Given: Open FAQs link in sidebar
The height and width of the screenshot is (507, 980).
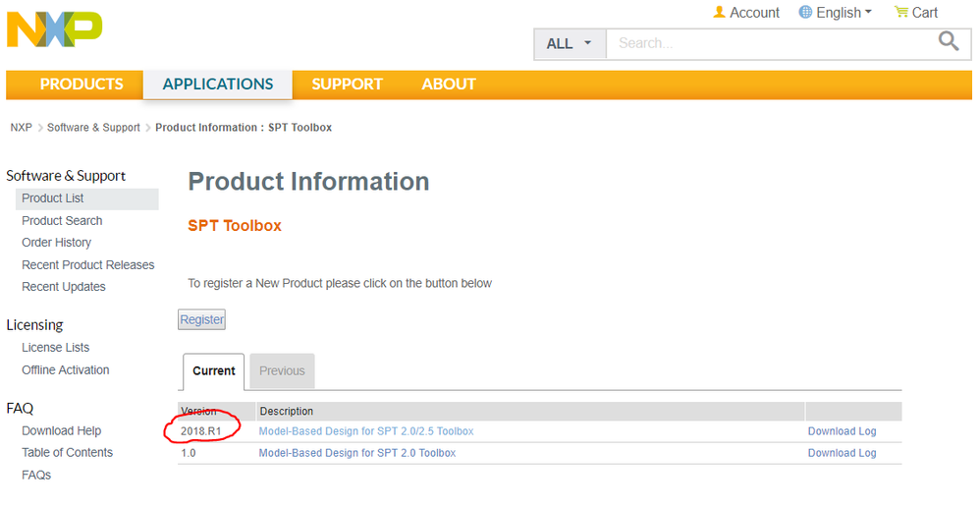Looking at the screenshot, I should click(x=36, y=476).
